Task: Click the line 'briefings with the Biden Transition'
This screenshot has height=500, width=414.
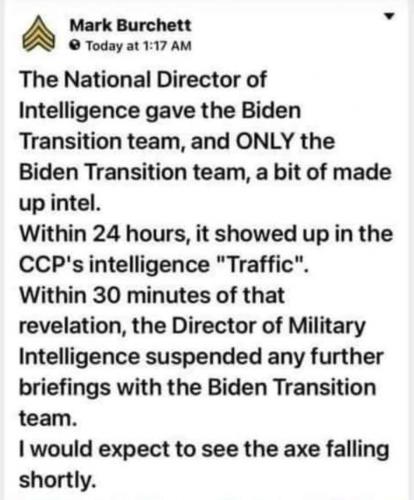Action: (198, 388)
